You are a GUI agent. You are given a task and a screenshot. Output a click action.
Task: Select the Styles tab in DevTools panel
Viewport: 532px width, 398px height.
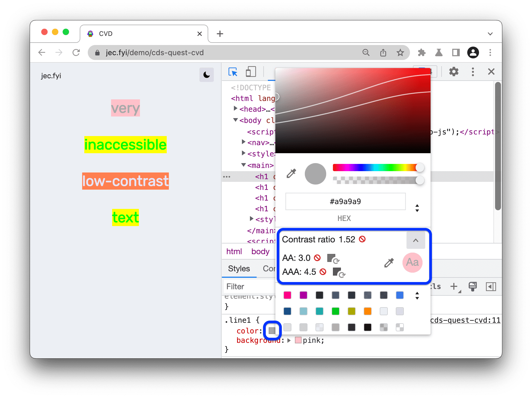pos(239,270)
